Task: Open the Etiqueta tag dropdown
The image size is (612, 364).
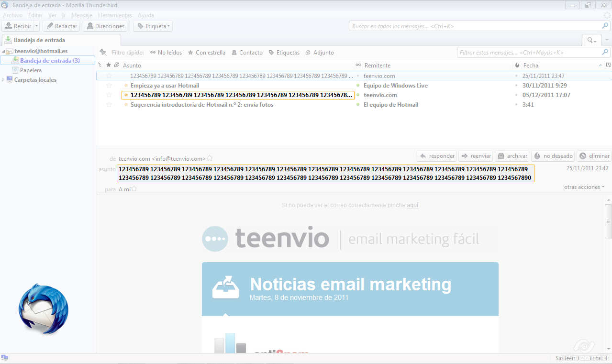Action: [x=153, y=26]
